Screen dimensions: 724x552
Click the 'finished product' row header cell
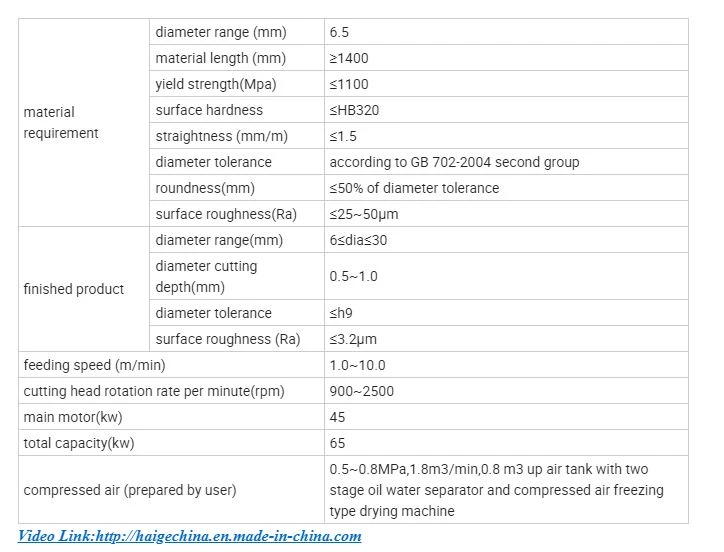84,289
